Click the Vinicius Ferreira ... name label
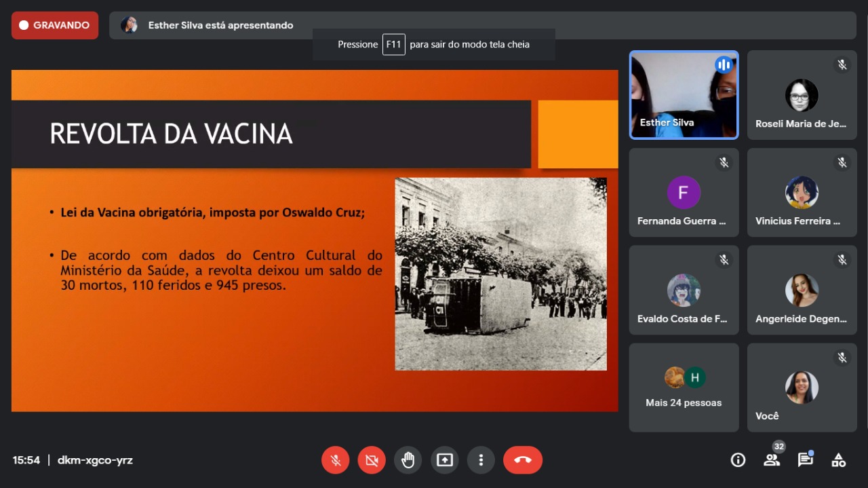The height and width of the screenshot is (488, 868). click(797, 221)
